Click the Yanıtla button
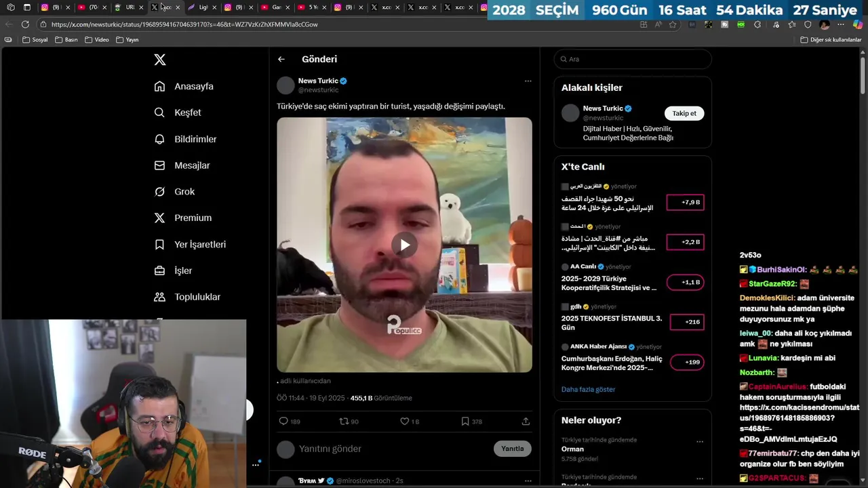The image size is (868, 488). click(513, 449)
